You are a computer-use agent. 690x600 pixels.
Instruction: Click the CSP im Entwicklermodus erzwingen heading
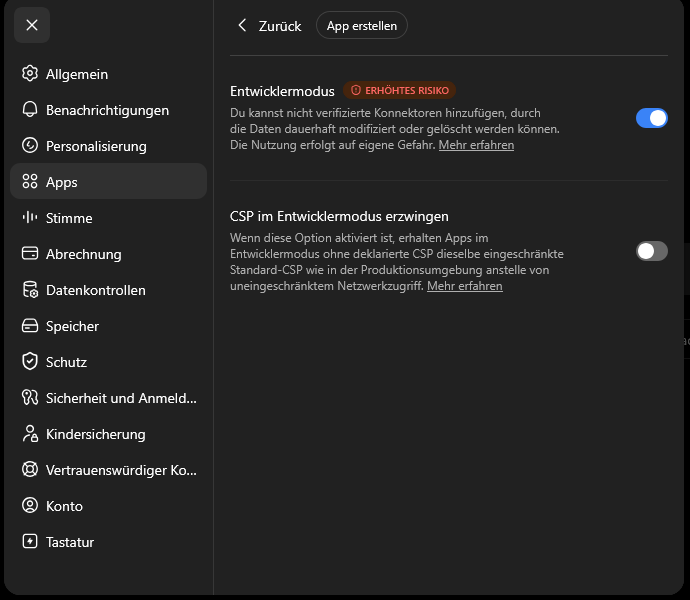point(339,216)
